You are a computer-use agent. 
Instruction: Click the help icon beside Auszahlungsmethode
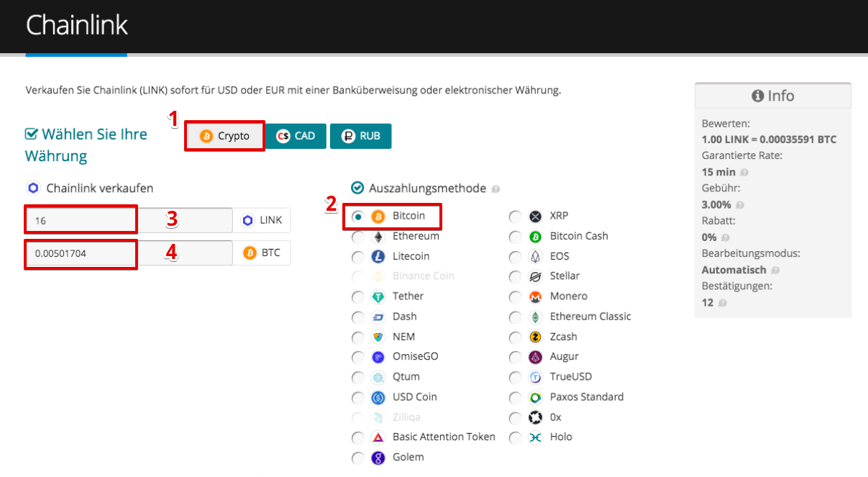coord(495,189)
